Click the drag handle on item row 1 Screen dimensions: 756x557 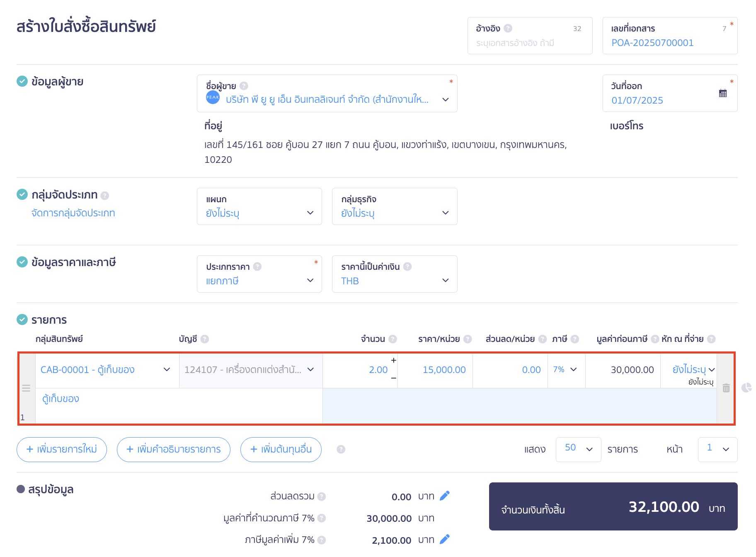[26, 388]
